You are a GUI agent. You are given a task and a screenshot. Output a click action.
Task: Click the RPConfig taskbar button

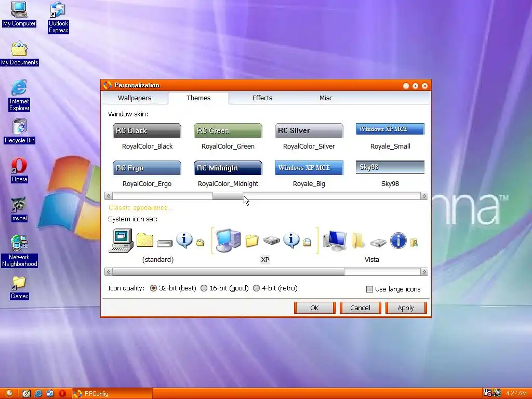(x=112, y=394)
